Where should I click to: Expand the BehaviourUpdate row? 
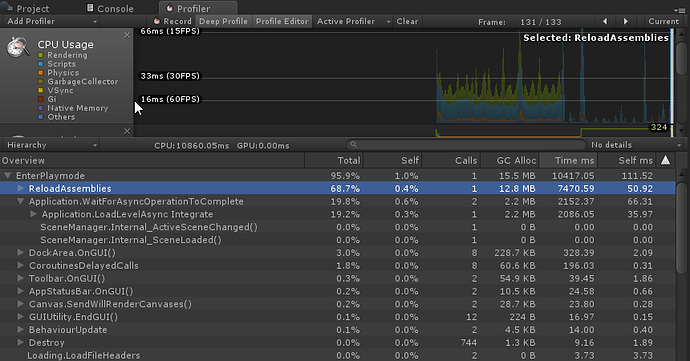20,329
